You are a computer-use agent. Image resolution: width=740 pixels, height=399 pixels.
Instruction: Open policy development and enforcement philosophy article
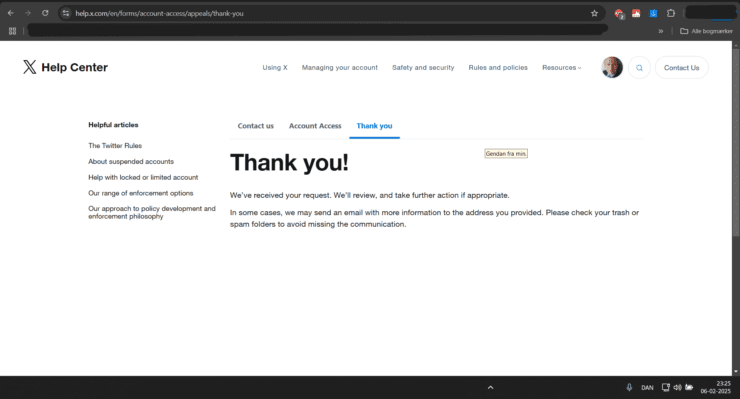[x=151, y=212]
